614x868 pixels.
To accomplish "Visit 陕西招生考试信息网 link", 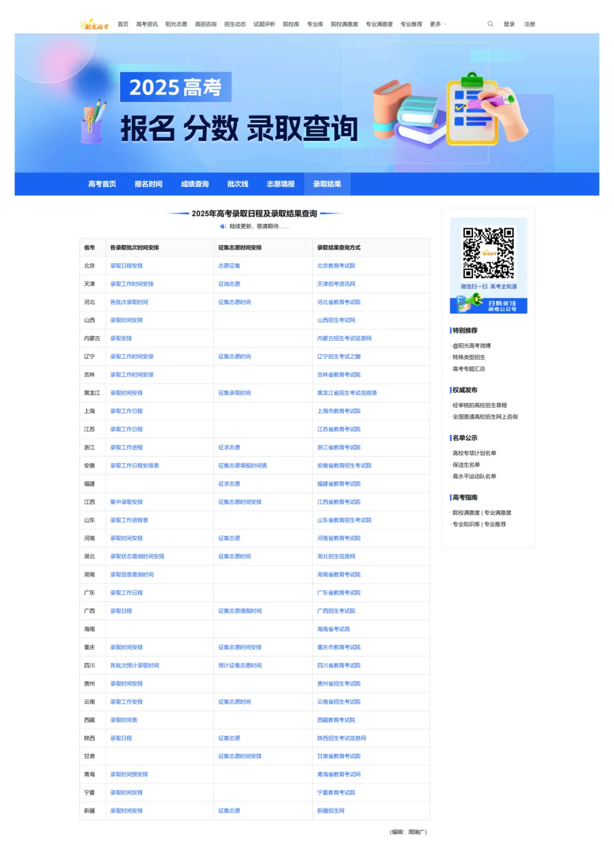I will click(x=342, y=739).
